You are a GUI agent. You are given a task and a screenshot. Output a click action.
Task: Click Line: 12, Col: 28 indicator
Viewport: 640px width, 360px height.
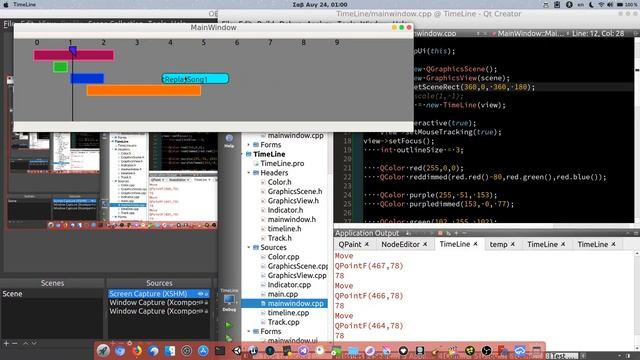(598, 33)
